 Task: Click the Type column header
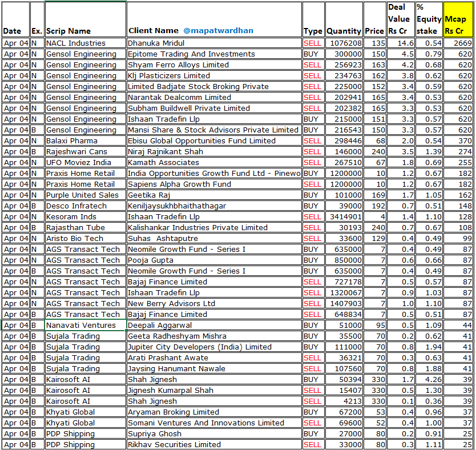click(x=313, y=20)
